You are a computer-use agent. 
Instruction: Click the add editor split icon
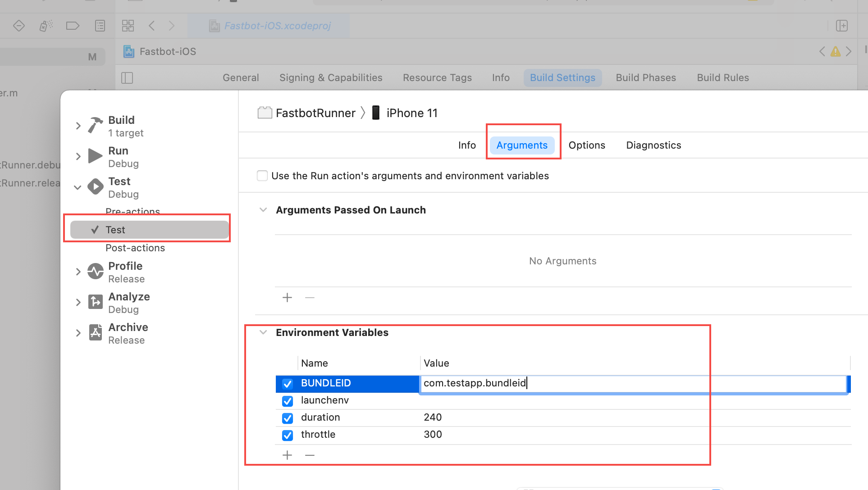[842, 26]
